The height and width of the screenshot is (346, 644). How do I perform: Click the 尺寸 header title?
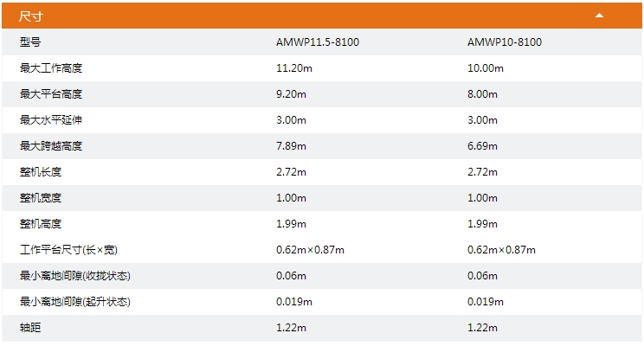click(x=31, y=16)
